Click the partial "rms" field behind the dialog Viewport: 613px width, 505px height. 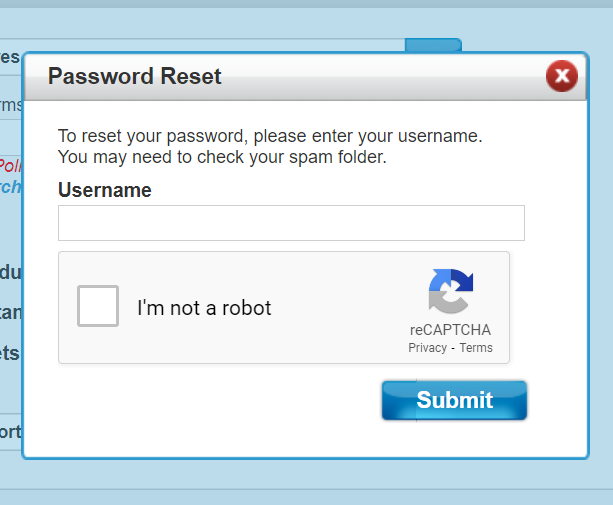(x=10, y=105)
